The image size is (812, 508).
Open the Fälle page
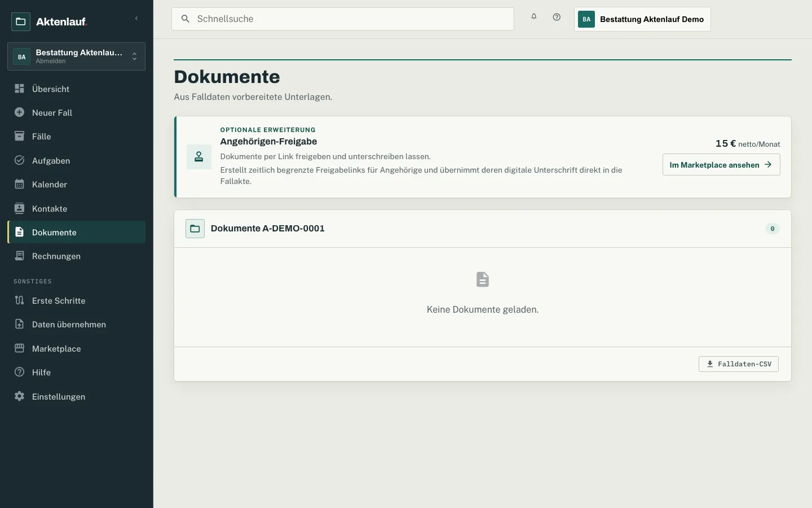coord(76,136)
